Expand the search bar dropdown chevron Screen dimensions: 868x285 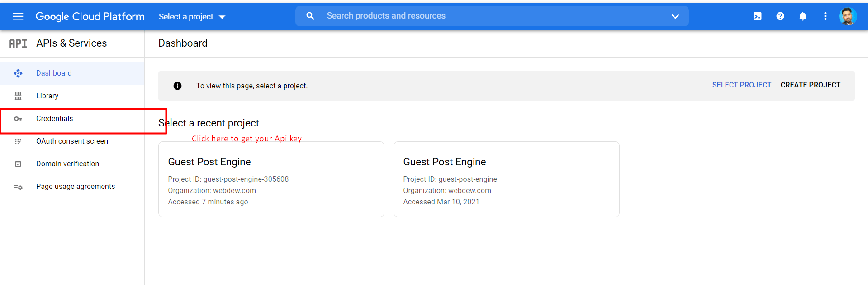point(675,16)
